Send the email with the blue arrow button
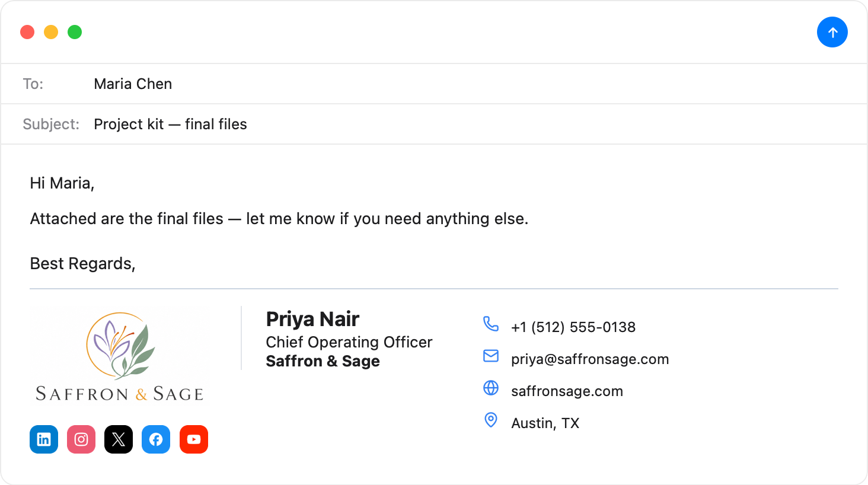This screenshot has width=868, height=485. tap(832, 32)
